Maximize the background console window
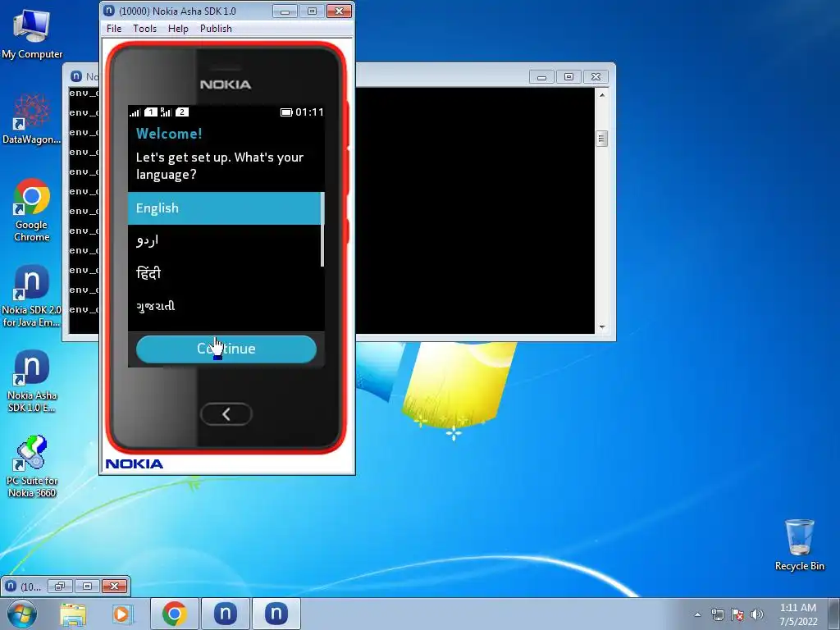The width and height of the screenshot is (840, 630). [568, 77]
